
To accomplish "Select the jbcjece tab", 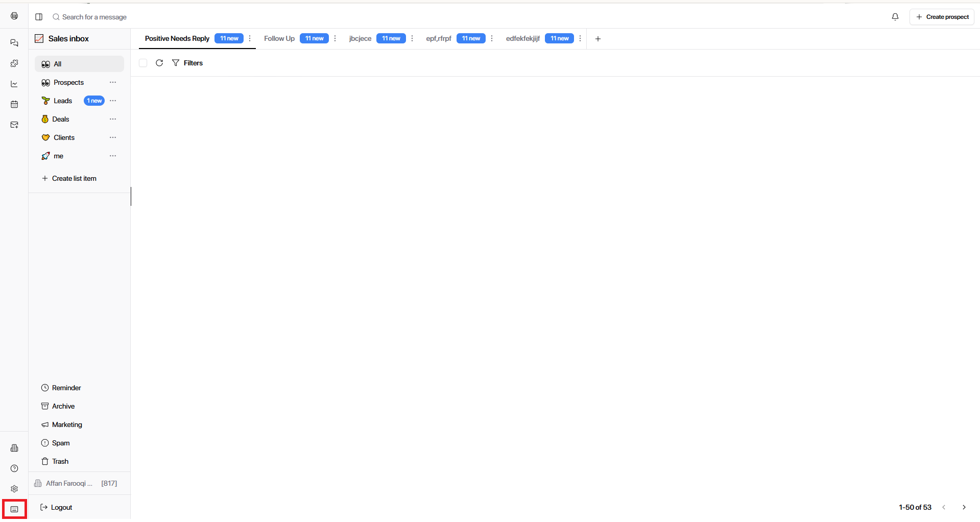I will [x=360, y=38].
